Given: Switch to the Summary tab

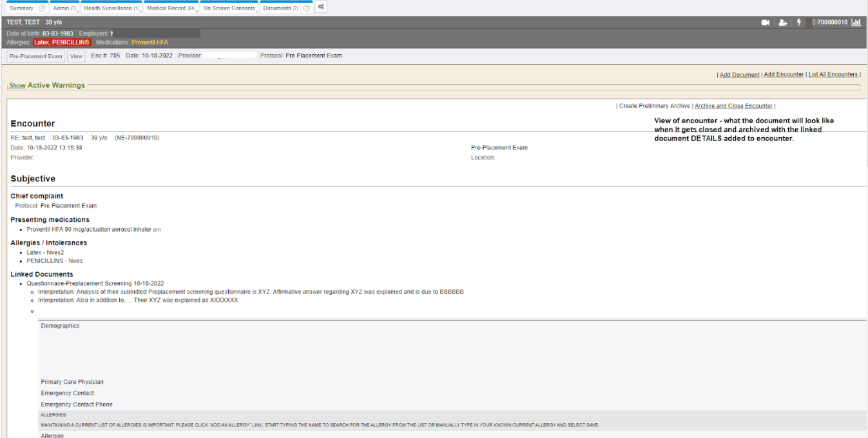Looking at the screenshot, I should 21,8.
